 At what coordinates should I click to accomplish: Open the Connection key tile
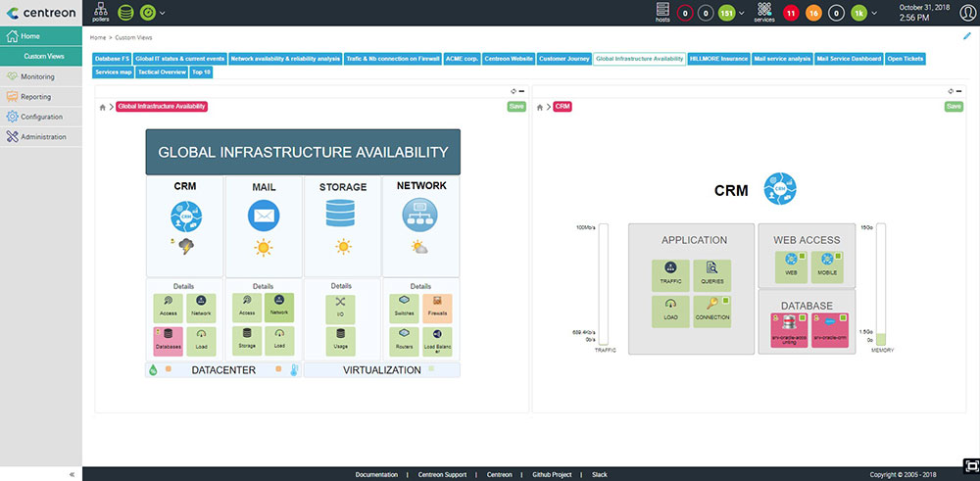(x=711, y=310)
